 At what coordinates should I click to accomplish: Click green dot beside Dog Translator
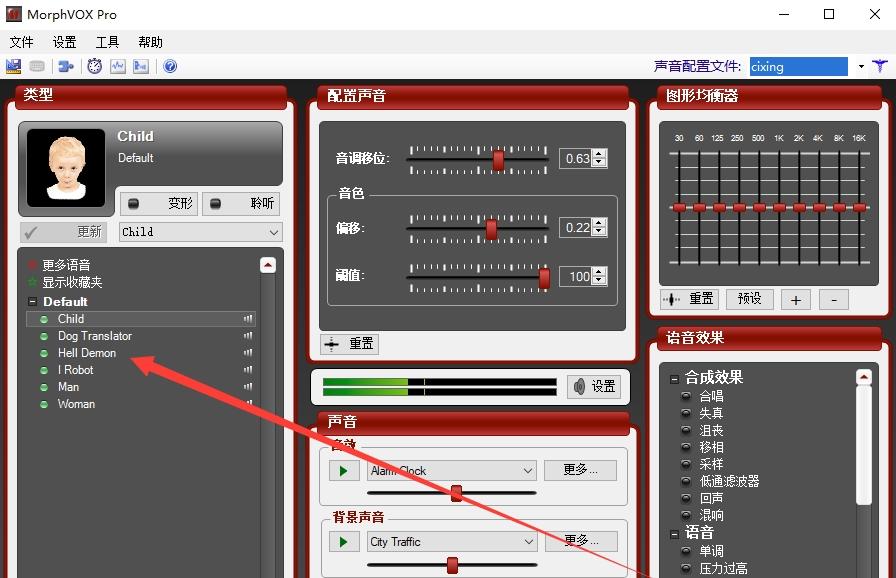click(44, 336)
